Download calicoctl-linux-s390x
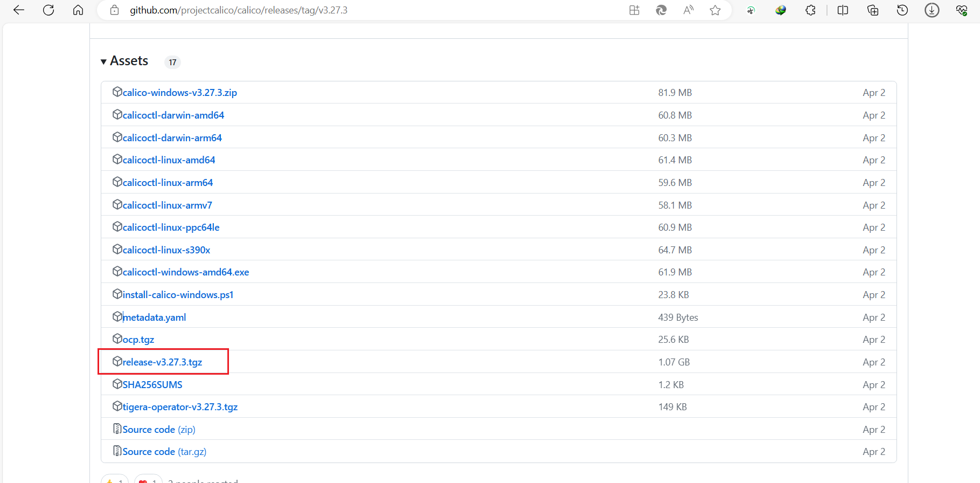The image size is (980, 483). tap(166, 250)
